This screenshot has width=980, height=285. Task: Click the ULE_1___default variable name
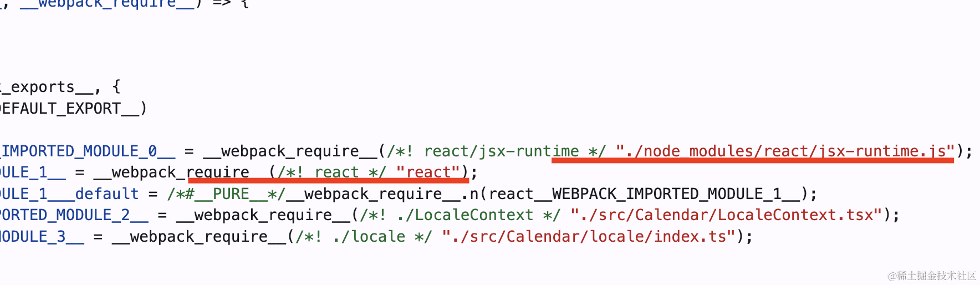69,194
